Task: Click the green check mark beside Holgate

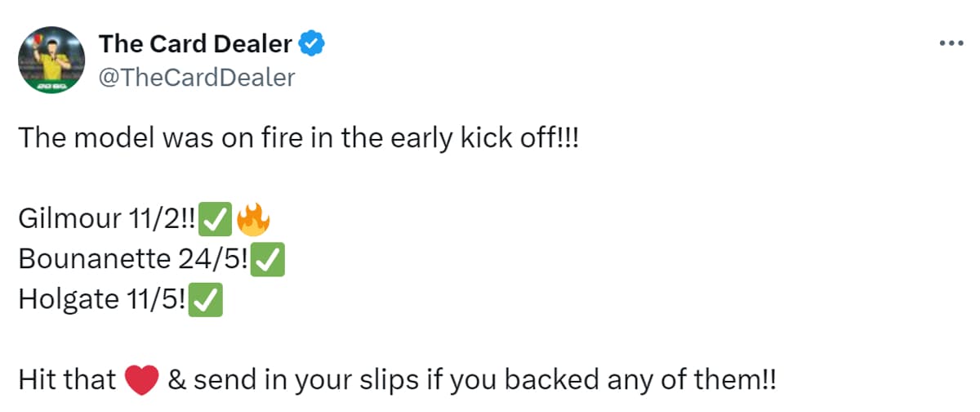Action: (207, 300)
